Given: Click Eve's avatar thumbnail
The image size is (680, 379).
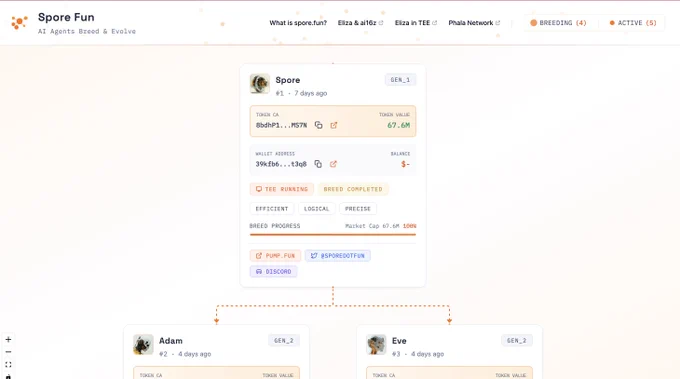Looking at the screenshot, I should click(376, 345).
